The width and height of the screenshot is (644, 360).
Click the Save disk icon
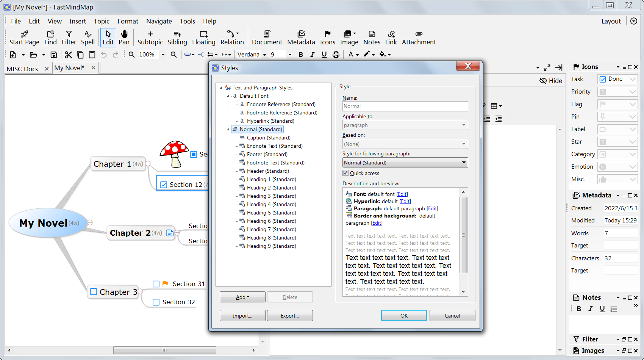coord(54,55)
